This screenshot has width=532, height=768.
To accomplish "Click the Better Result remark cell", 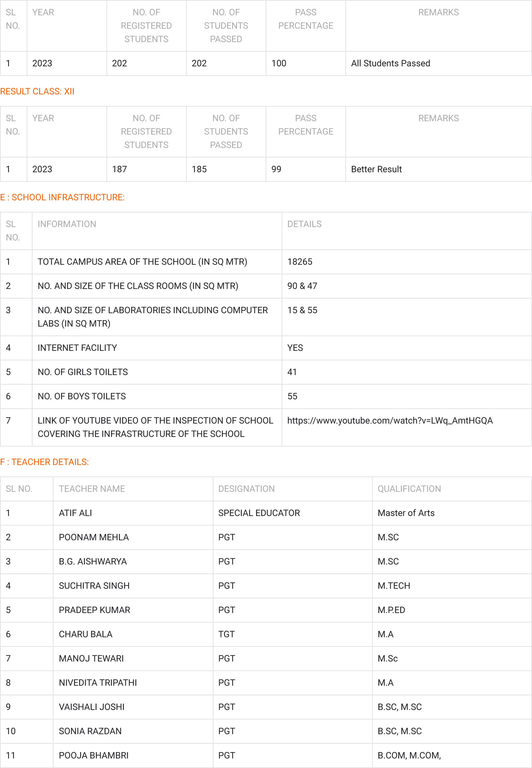I will coord(376,169).
